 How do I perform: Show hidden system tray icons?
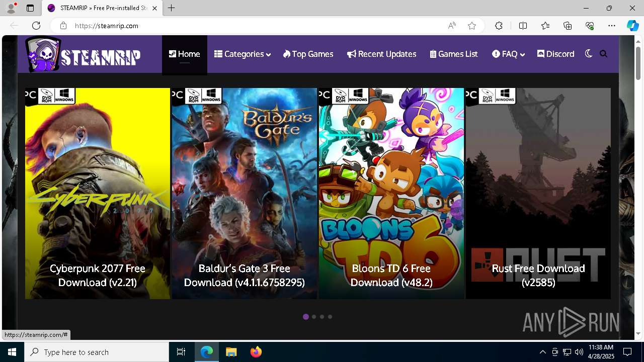tap(542, 352)
